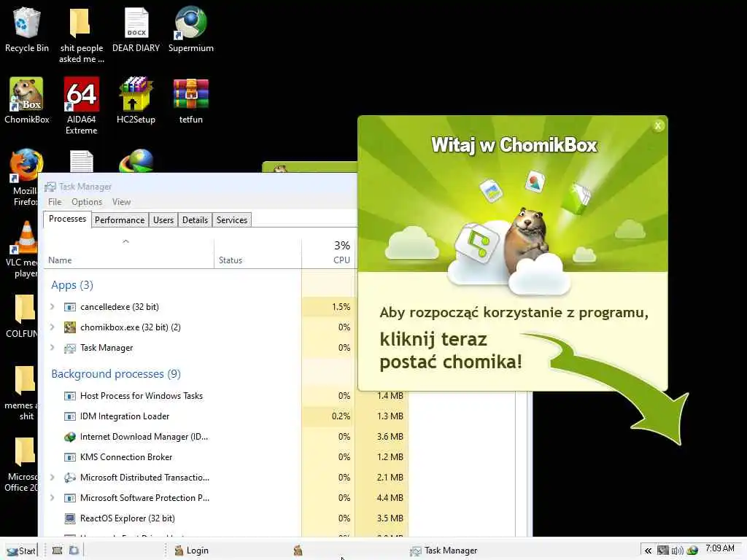Click the Internet Download Manager tray icon
Screen dimensions: 747x560
coord(692,551)
